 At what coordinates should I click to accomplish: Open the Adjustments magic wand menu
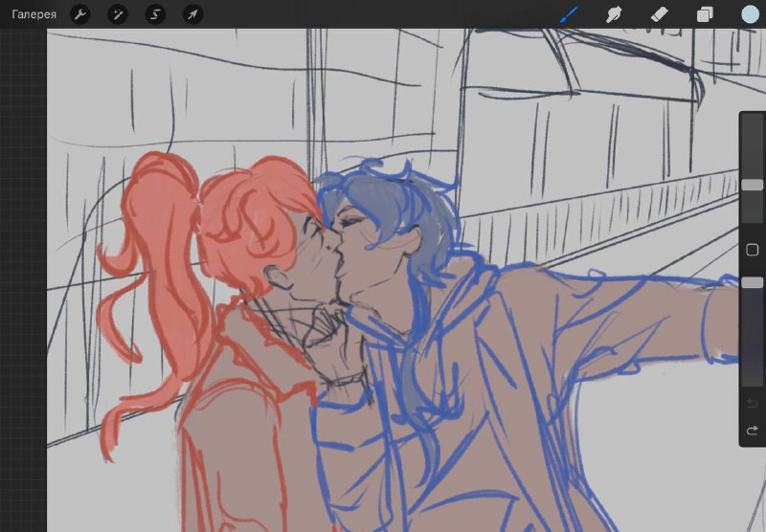(x=117, y=14)
